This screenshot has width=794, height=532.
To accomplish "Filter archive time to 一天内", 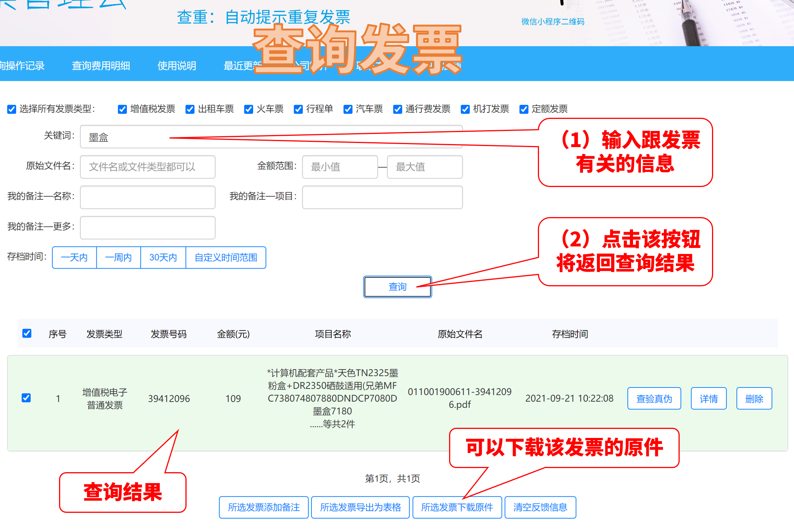I will click(x=74, y=258).
